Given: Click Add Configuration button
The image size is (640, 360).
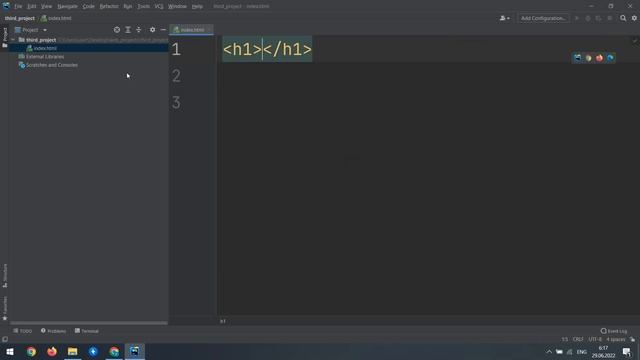Looking at the screenshot, I should (x=543, y=18).
